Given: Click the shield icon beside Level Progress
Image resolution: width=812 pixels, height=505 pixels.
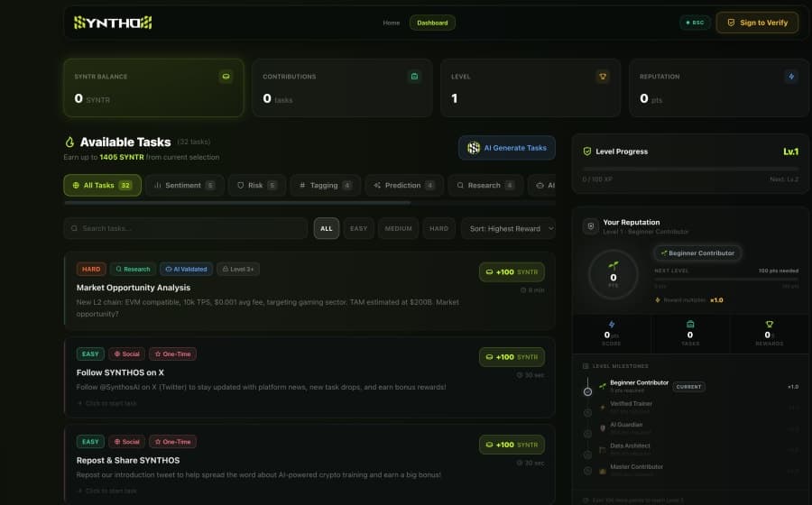Looking at the screenshot, I should (587, 151).
